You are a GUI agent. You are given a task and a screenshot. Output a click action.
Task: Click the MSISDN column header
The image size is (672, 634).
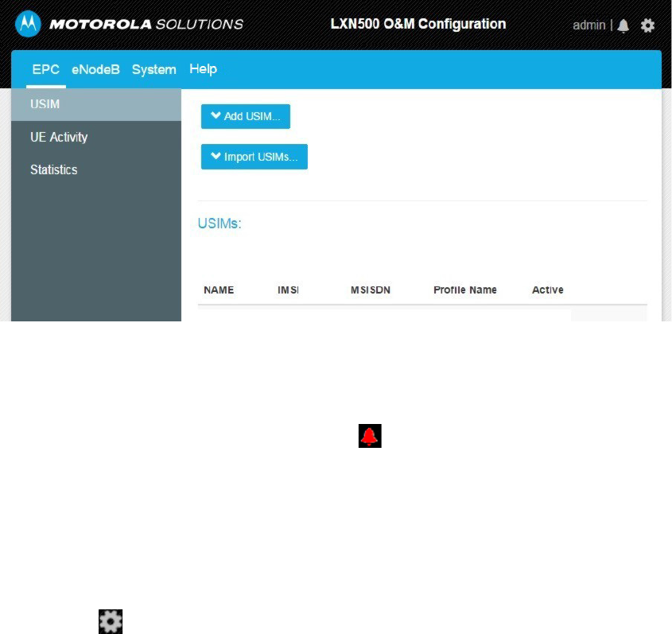point(371,290)
